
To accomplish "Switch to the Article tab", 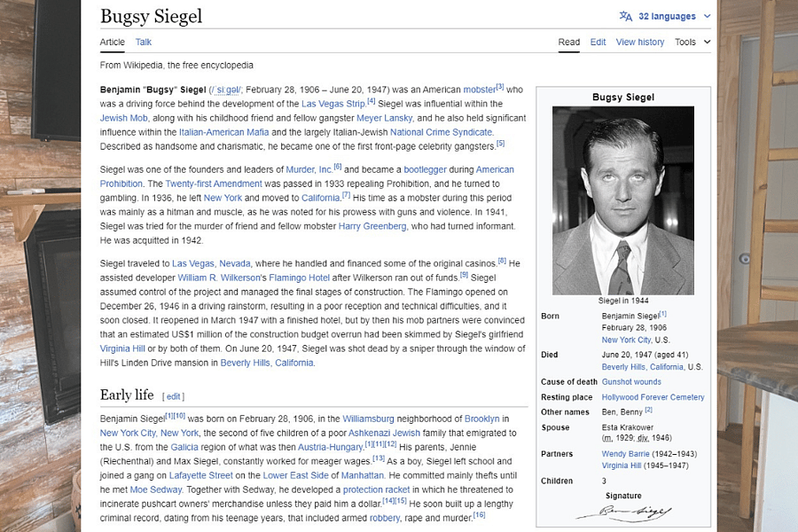I will (x=112, y=43).
